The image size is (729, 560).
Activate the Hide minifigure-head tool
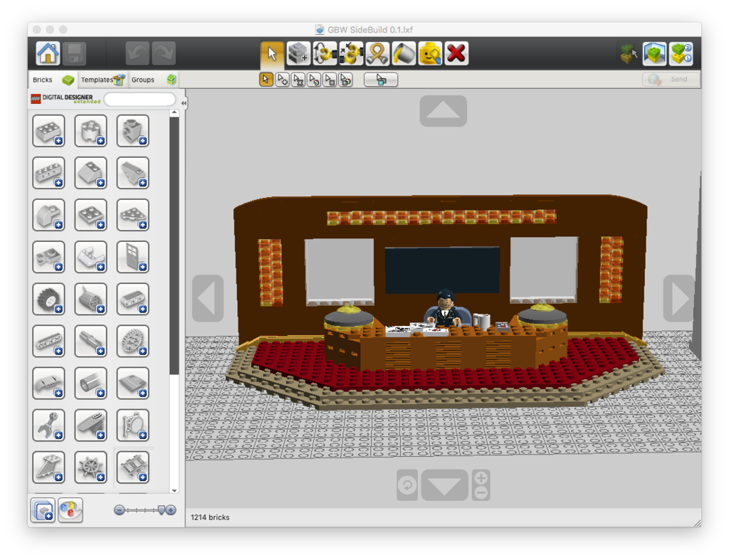pos(430,53)
